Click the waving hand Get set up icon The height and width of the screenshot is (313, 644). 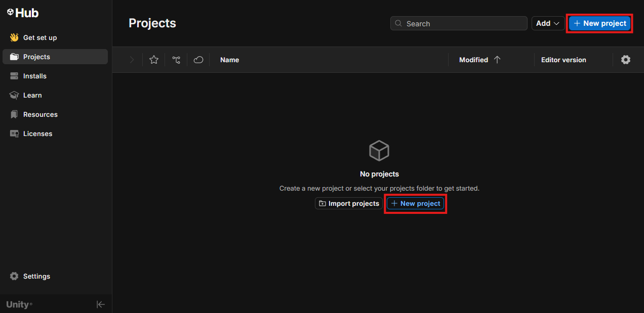14,37
